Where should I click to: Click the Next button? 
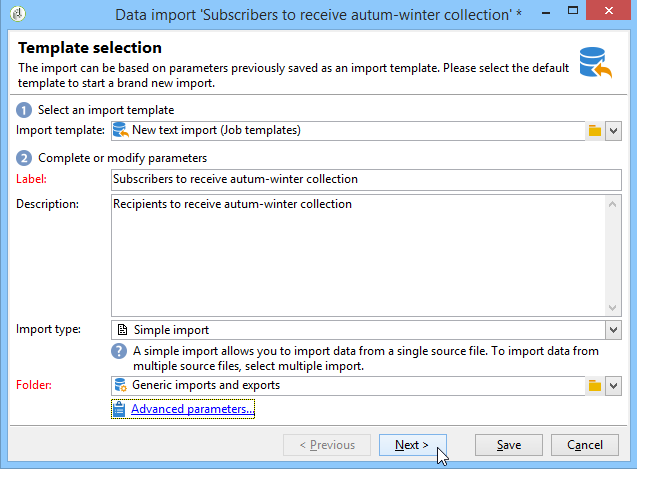click(412, 445)
